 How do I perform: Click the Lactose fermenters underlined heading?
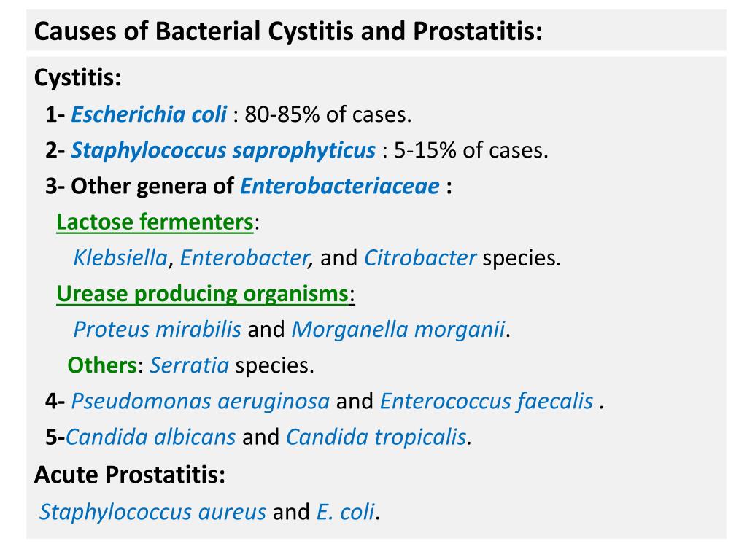tap(155, 222)
